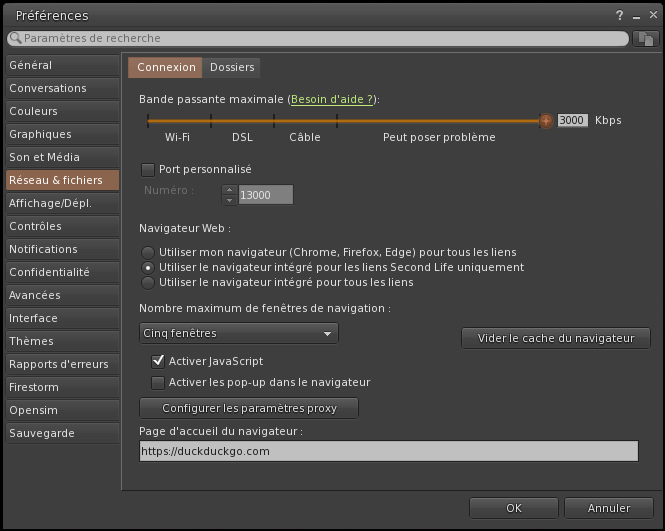Switch to the Dossiers tab

[x=232, y=67]
